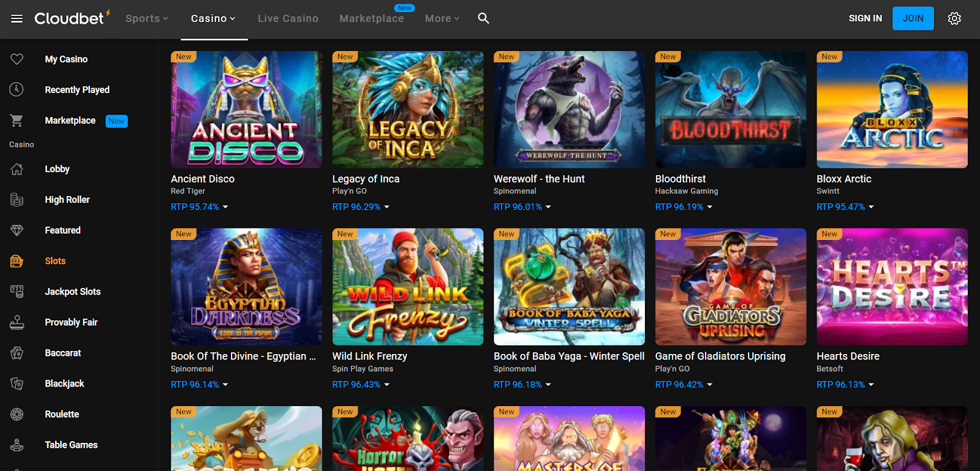The height and width of the screenshot is (471, 980).
Task: Click the Table Games icon
Action: pos(17,445)
